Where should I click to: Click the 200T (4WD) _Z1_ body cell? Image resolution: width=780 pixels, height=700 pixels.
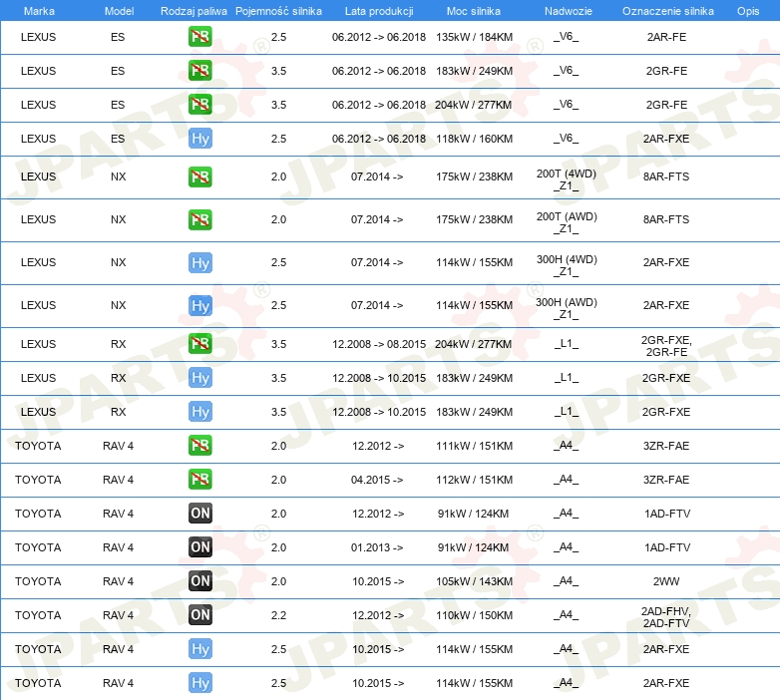[x=567, y=179]
